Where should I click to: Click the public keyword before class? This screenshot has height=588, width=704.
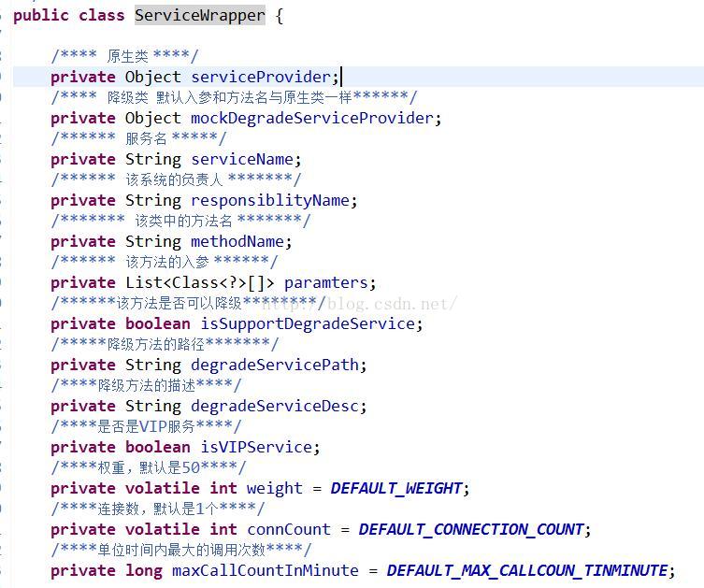tap(40, 16)
